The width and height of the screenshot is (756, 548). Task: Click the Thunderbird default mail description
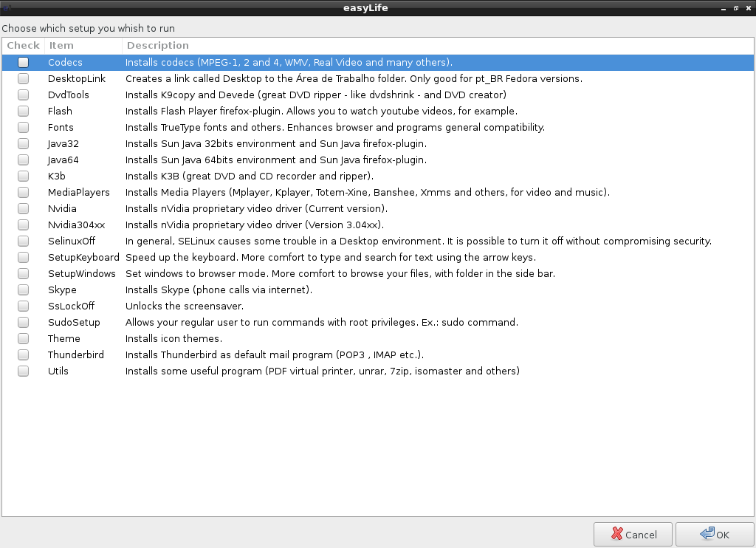(275, 355)
